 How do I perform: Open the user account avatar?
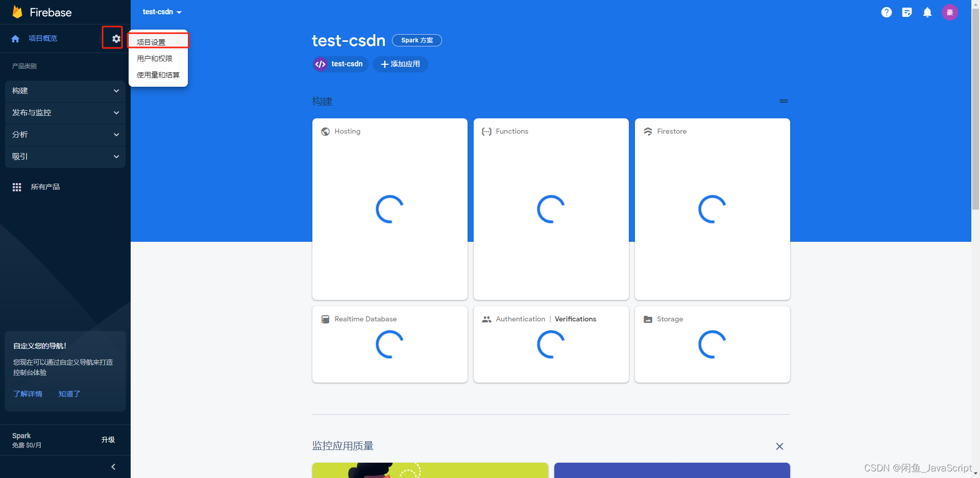tap(950, 12)
